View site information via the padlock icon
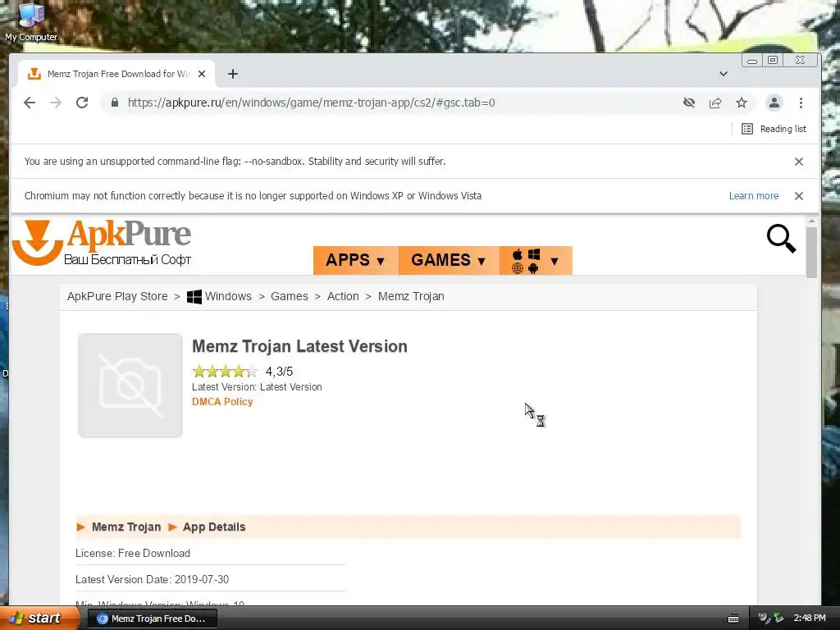The image size is (840, 630). click(x=115, y=103)
